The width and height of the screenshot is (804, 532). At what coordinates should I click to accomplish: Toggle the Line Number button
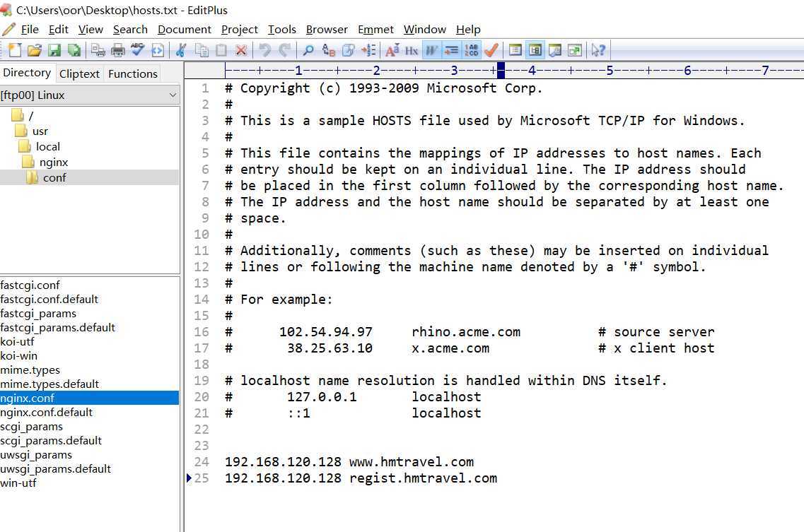[x=471, y=49]
